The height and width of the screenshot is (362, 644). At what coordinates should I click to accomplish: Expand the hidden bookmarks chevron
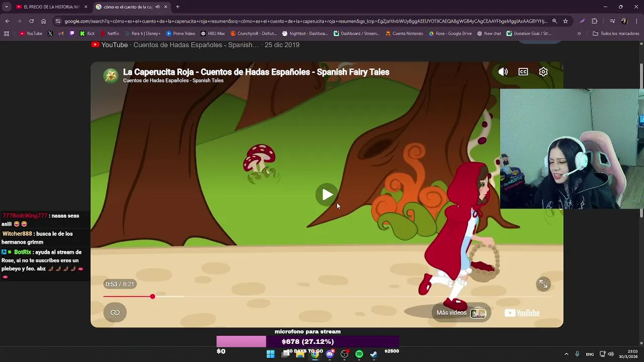(x=579, y=34)
